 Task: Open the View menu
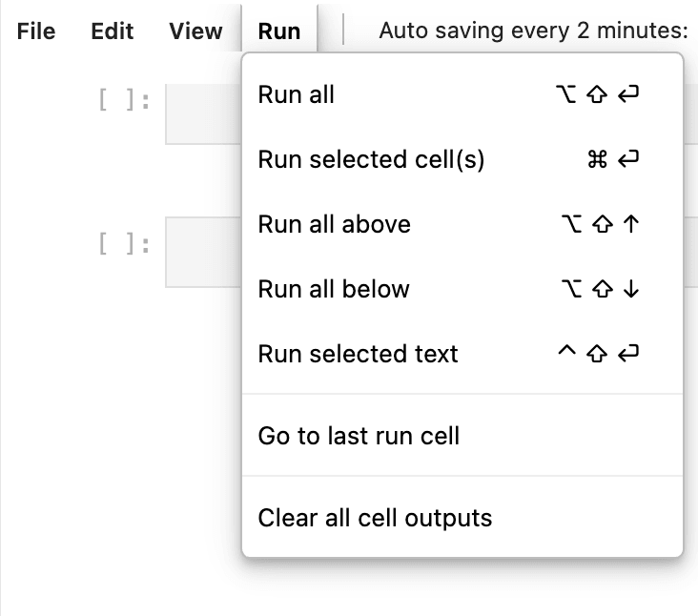pyautogui.click(x=195, y=31)
